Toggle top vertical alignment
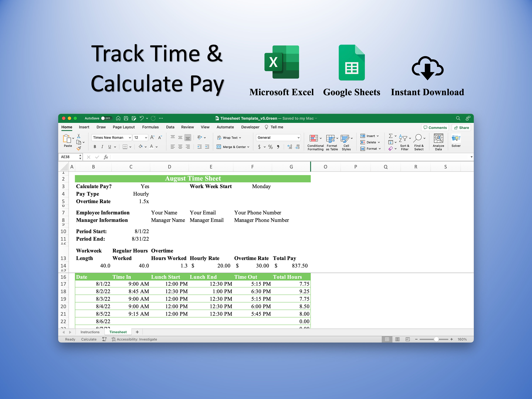The image size is (532, 399). click(x=173, y=137)
